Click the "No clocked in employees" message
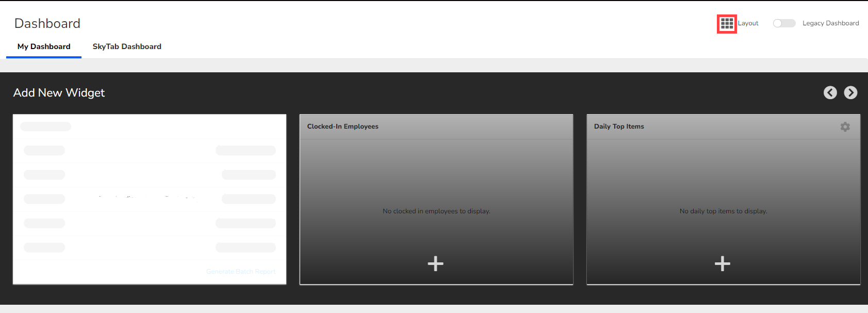Image resolution: width=868 pixels, height=313 pixels. point(436,211)
